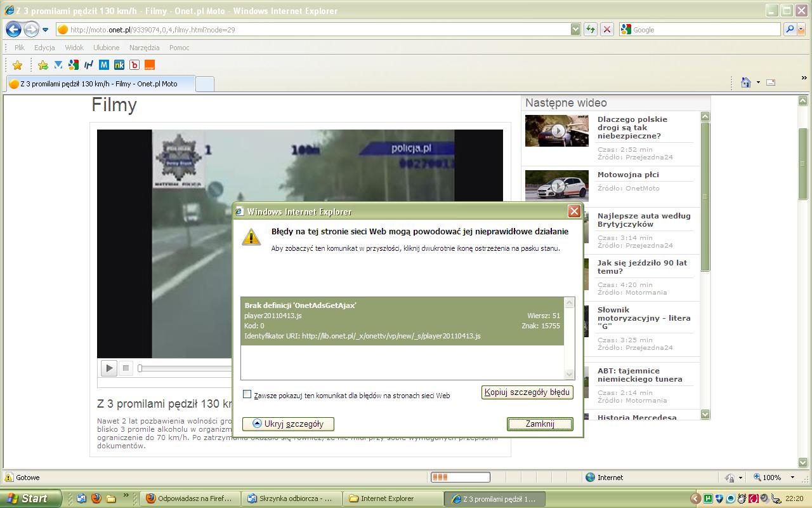The height and width of the screenshot is (508, 812).
Task: Click the Read Mail envelope icon
Action: 771,83
